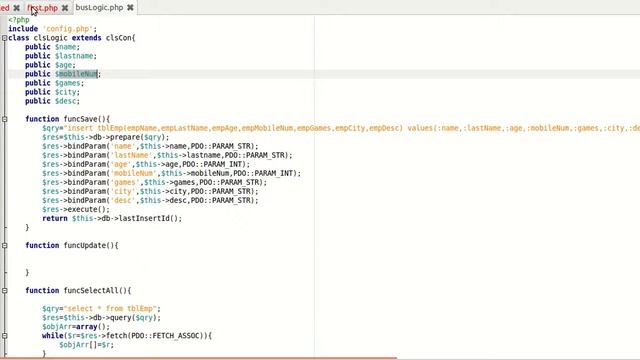Click the insert tblEmp query string line

(x=341, y=128)
